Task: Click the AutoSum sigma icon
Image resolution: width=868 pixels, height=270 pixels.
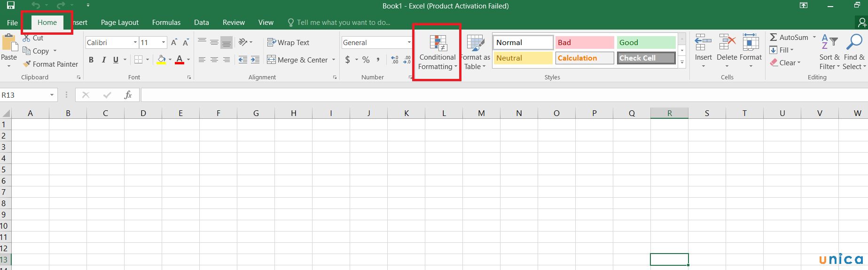Action: [773, 37]
